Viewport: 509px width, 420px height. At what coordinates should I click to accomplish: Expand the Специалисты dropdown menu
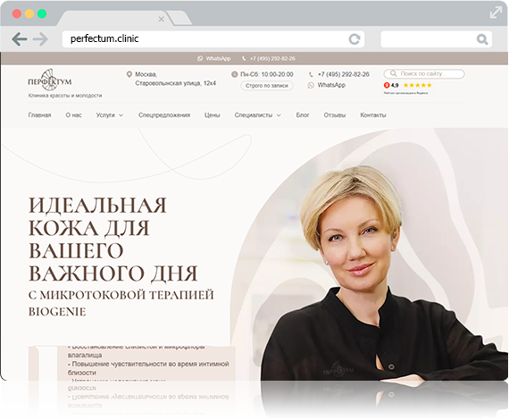258,115
